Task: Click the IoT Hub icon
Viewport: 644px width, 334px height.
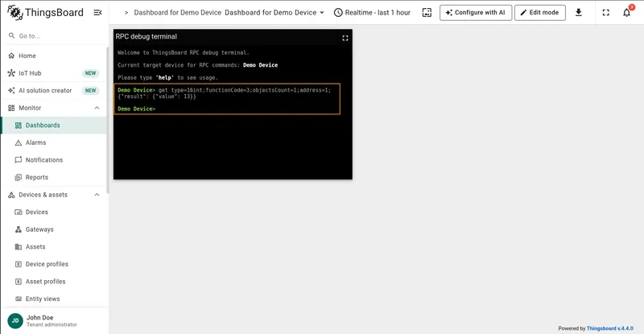Action: coord(11,73)
